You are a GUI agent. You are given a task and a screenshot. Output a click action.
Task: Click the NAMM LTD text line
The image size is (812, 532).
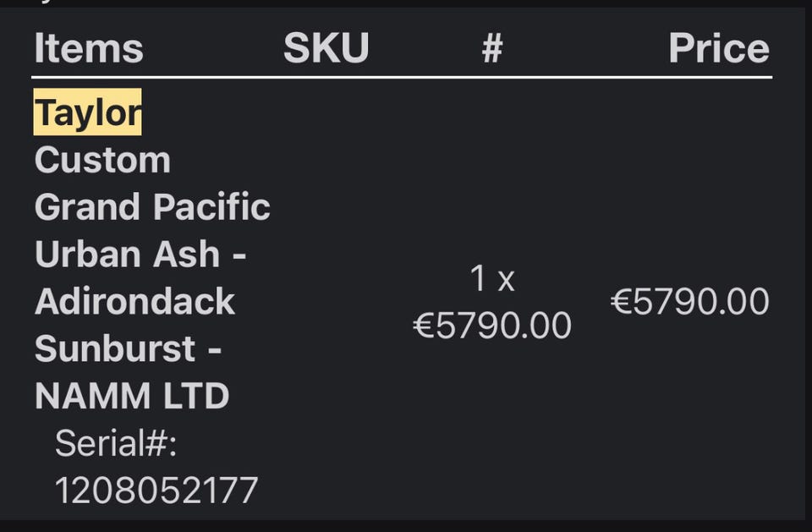click(132, 396)
